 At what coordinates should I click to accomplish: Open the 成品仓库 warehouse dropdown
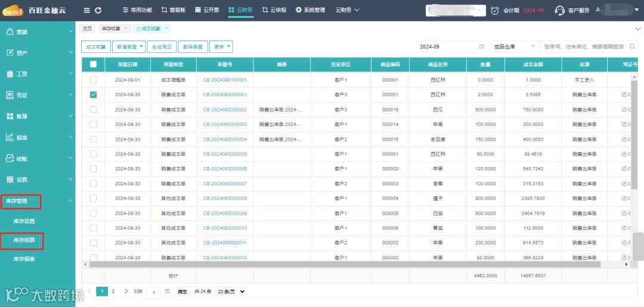tap(514, 46)
